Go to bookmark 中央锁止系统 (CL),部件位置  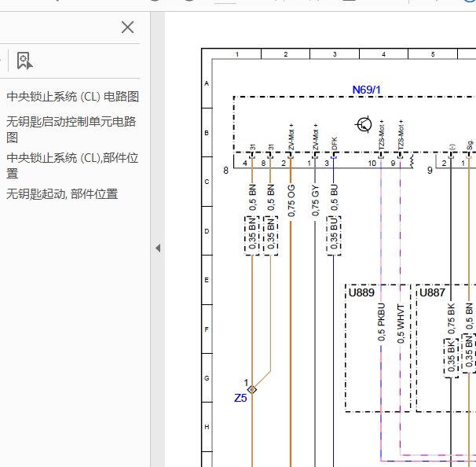coord(72,166)
